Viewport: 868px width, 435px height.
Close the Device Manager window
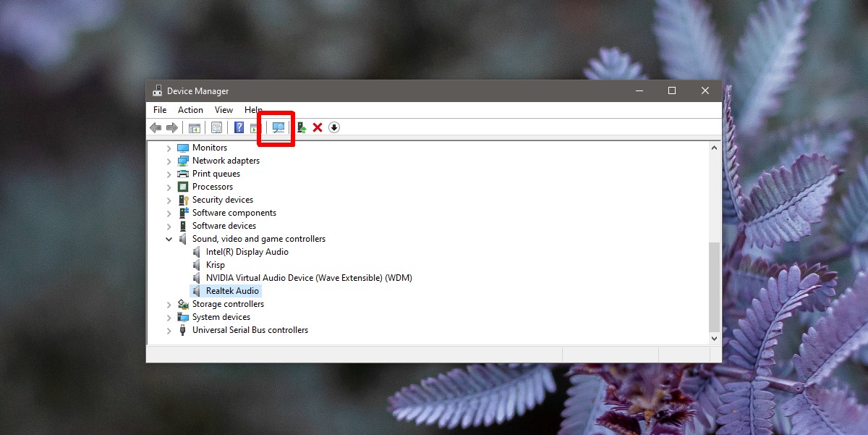(x=705, y=90)
